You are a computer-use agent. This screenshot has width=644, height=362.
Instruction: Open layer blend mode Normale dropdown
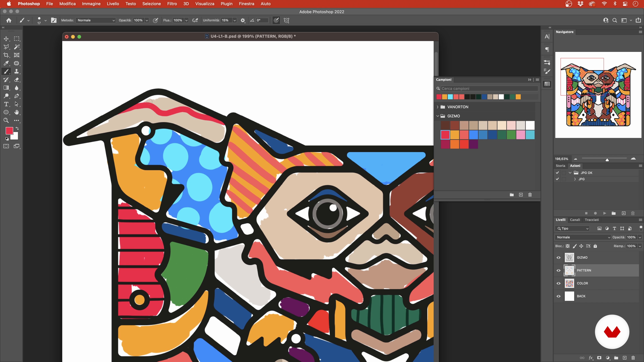pos(583,237)
